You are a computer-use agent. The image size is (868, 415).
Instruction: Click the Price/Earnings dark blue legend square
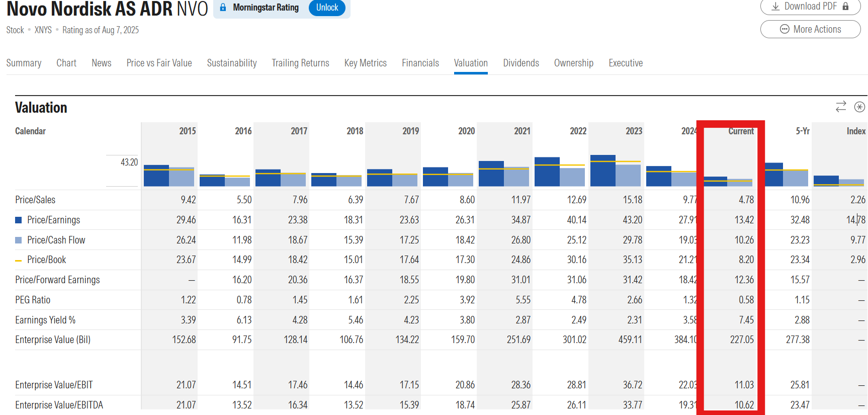tap(19, 220)
